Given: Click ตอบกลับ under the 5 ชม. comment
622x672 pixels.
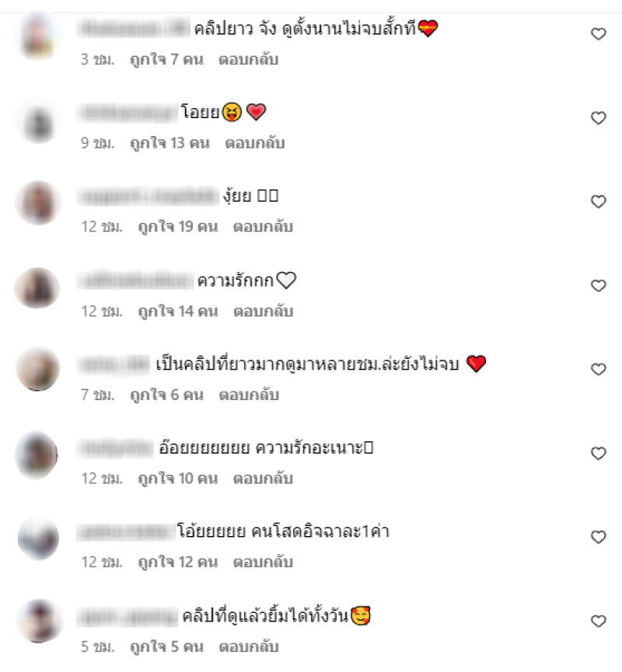Looking at the screenshot, I should pos(248,646).
